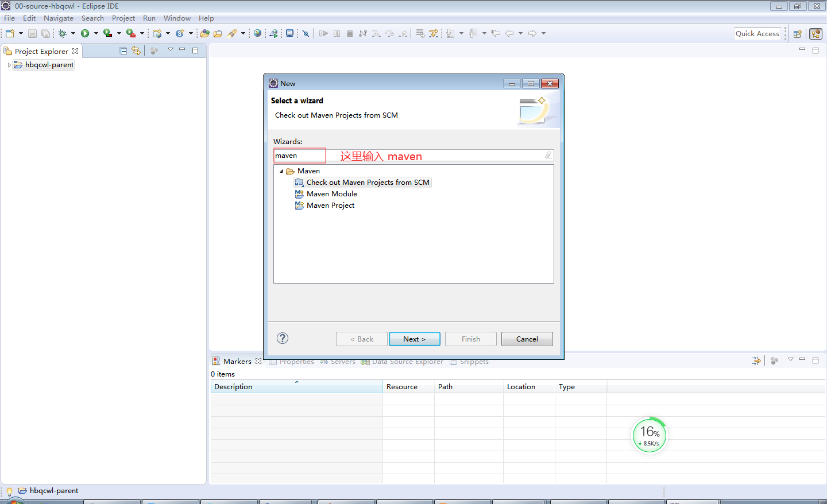
Task: Click the Search flashlight icon
Action: pos(232,33)
